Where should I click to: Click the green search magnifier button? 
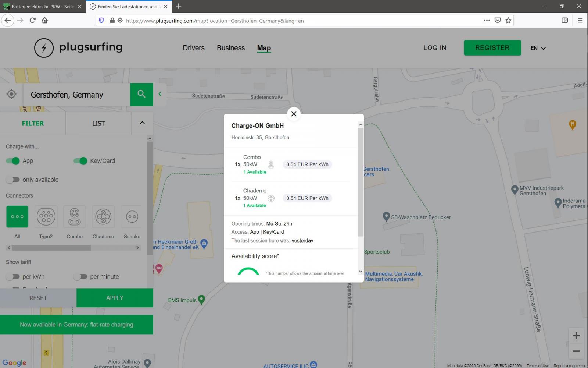coord(141,94)
